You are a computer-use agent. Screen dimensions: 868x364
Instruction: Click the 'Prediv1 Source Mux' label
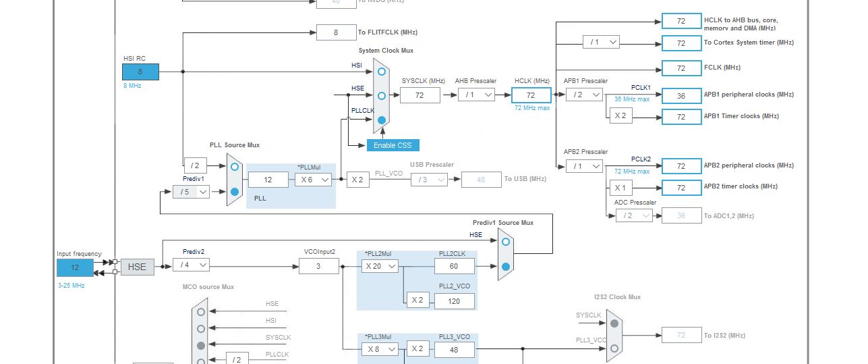tap(503, 223)
